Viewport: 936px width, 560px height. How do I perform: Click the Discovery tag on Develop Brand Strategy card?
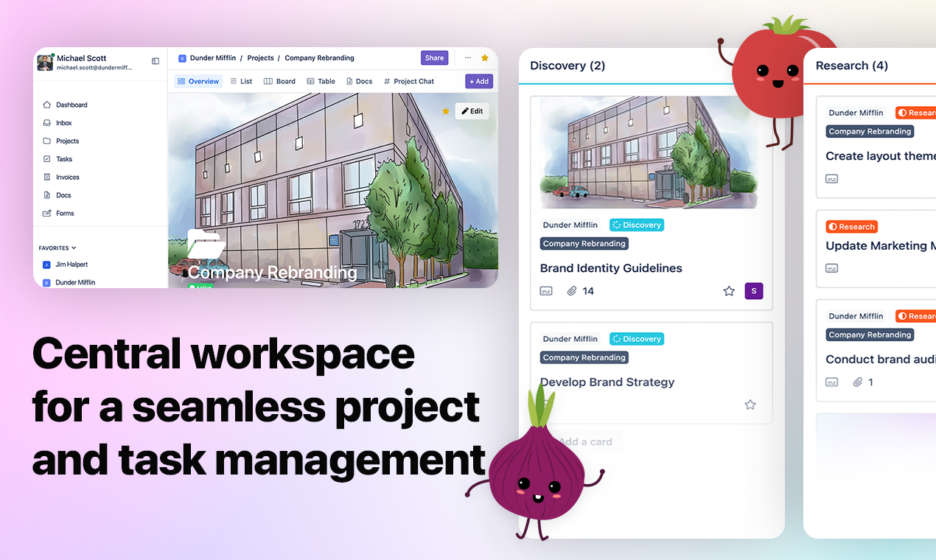click(x=637, y=339)
